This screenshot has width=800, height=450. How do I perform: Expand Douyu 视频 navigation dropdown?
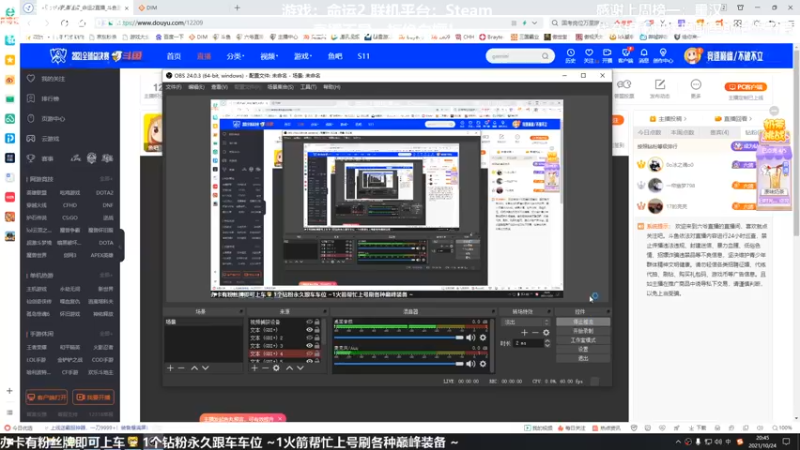click(x=269, y=56)
